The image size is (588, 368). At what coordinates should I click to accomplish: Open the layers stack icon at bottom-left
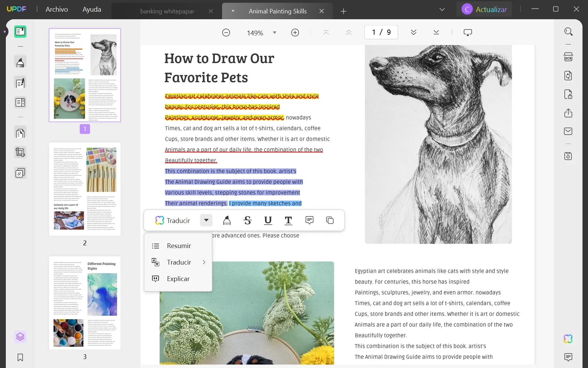(20, 337)
